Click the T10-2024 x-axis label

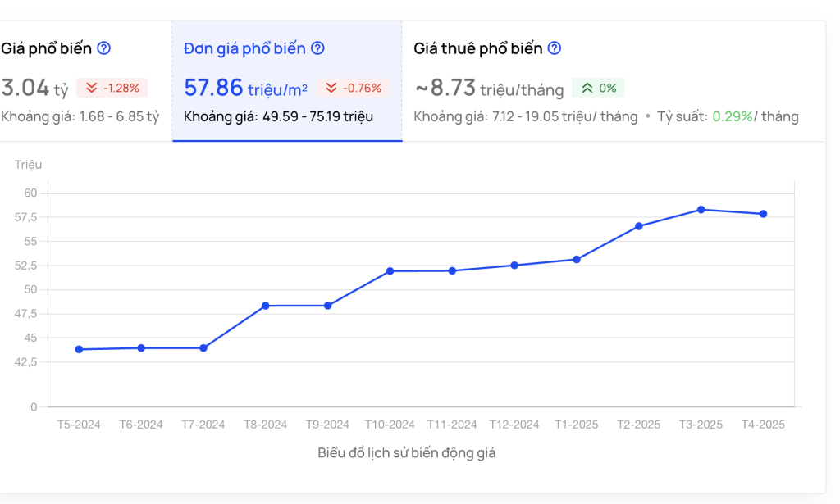(x=390, y=425)
